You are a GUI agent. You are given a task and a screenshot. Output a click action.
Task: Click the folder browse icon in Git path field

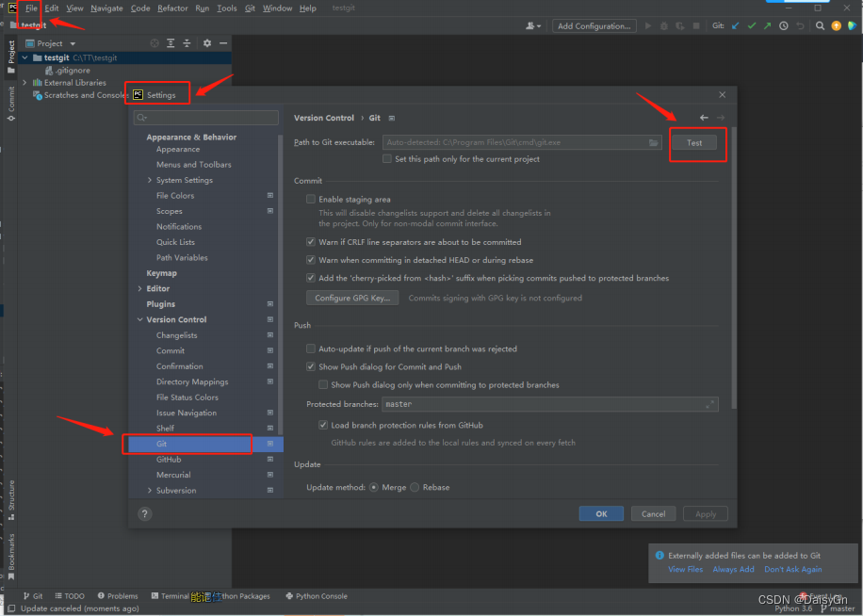click(x=653, y=142)
